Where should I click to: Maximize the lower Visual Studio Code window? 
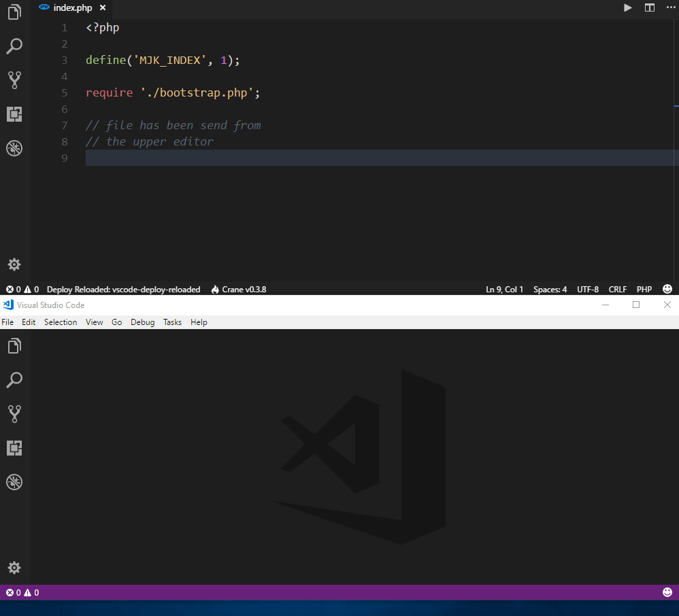click(x=636, y=305)
